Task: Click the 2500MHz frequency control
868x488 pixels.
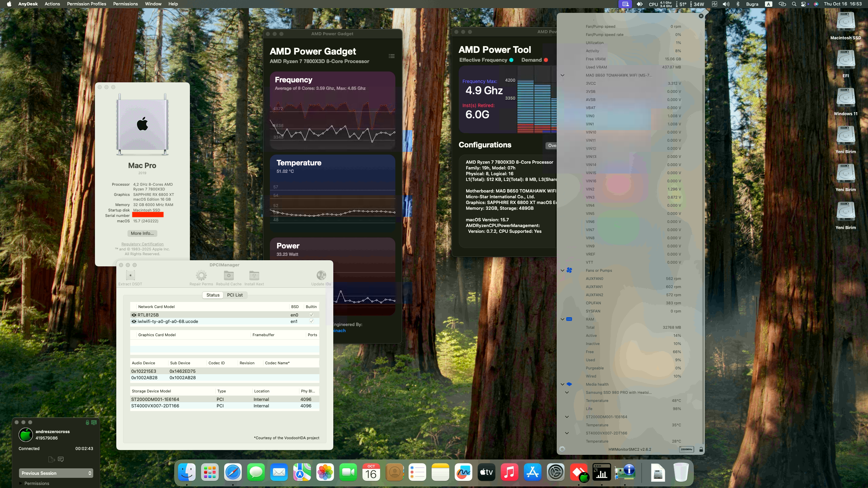Action: [686, 449]
